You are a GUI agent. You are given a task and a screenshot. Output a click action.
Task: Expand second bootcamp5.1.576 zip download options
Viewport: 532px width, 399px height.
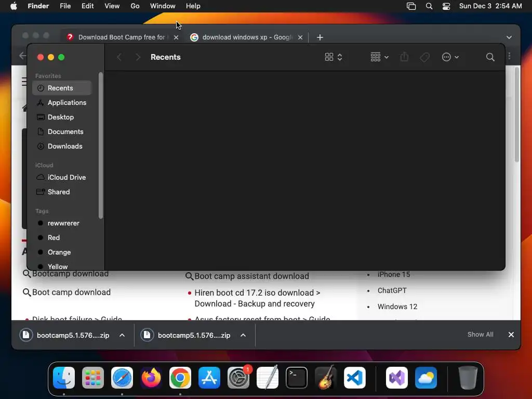pos(243,335)
